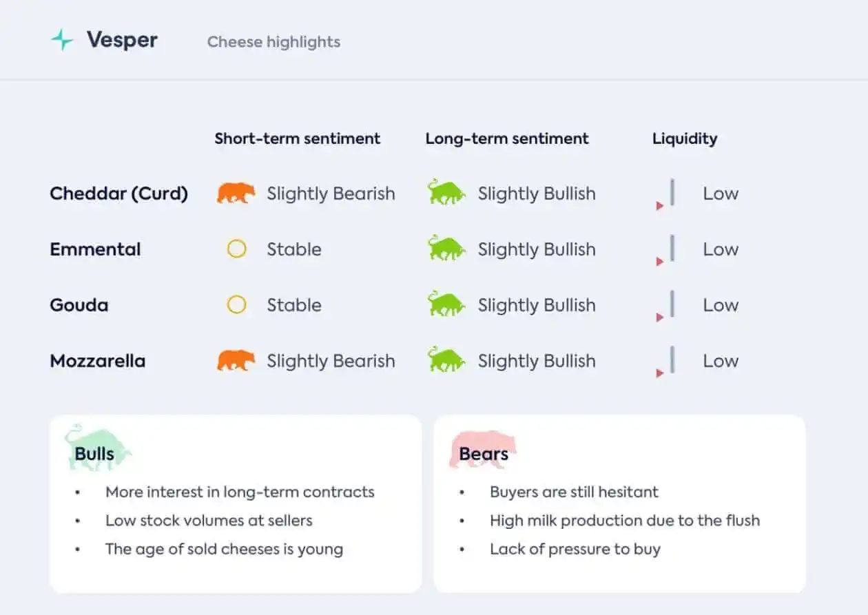Click the Liquidity column header
The image size is (868, 615).
coord(685,139)
